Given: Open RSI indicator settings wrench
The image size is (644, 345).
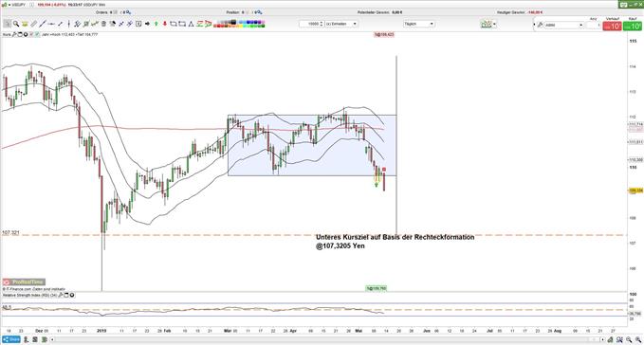Looking at the screenshot, I should [x=61, y=295].
